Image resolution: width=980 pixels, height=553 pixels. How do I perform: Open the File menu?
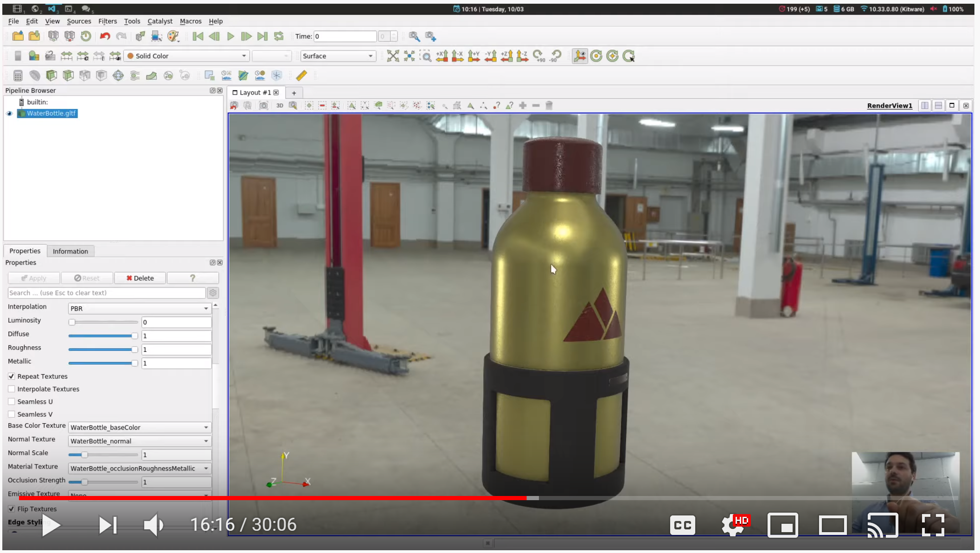click(x=13, y=21)
